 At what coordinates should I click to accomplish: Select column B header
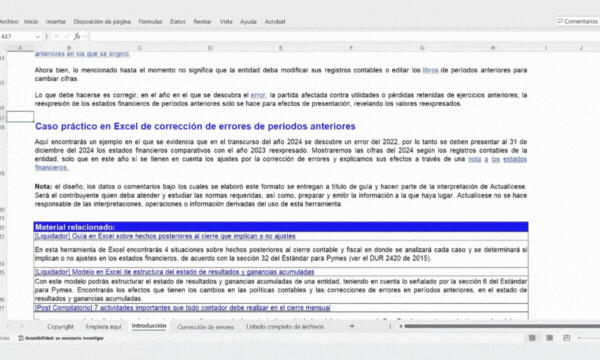click(69, 48)
